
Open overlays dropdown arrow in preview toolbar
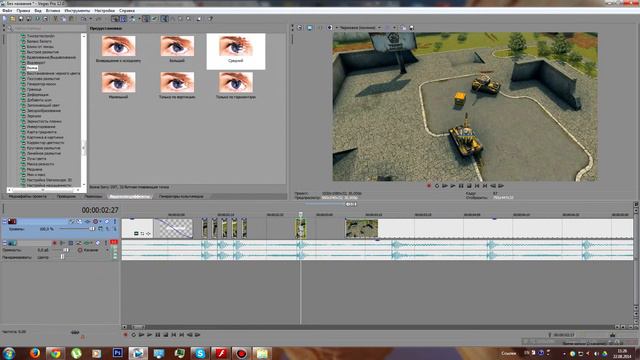pyautogui.click(x=394, y=28)
